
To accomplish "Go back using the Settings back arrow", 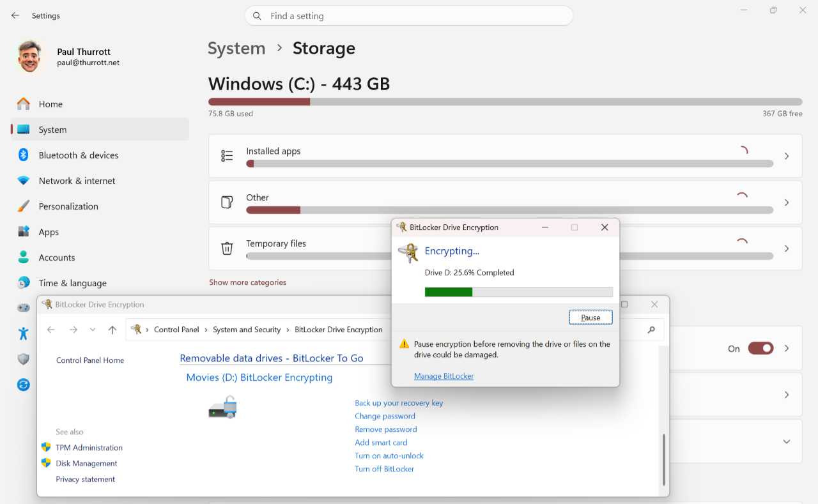I will 15,15.
